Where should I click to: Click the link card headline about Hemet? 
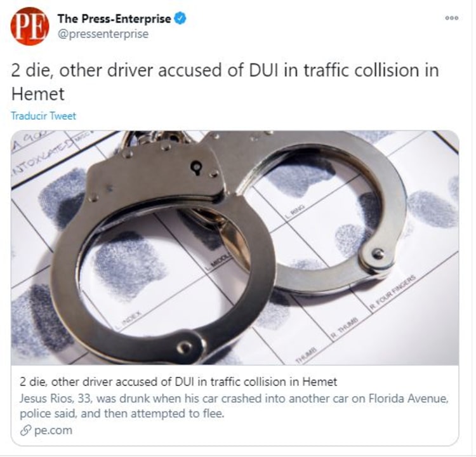pos(178,381)
